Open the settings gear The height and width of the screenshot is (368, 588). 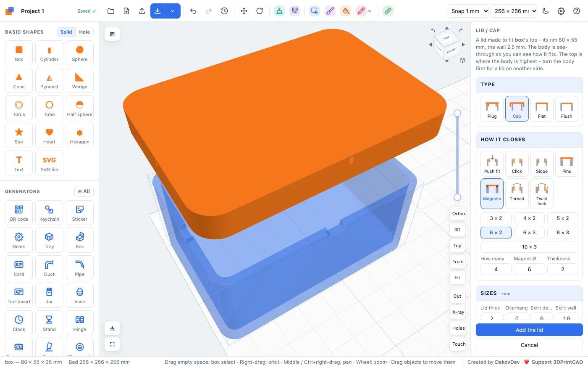tap(561, 11)
